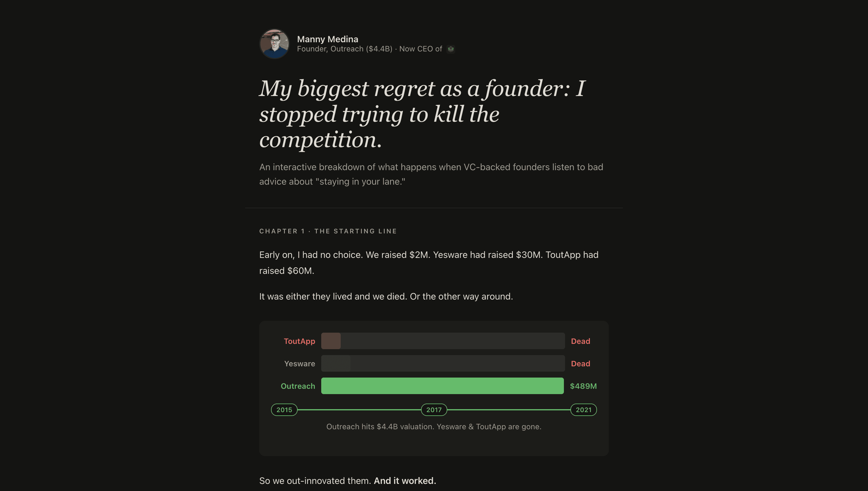Click the $489M value for Outreach
868x491 pixels.
[x=583, y=386]
